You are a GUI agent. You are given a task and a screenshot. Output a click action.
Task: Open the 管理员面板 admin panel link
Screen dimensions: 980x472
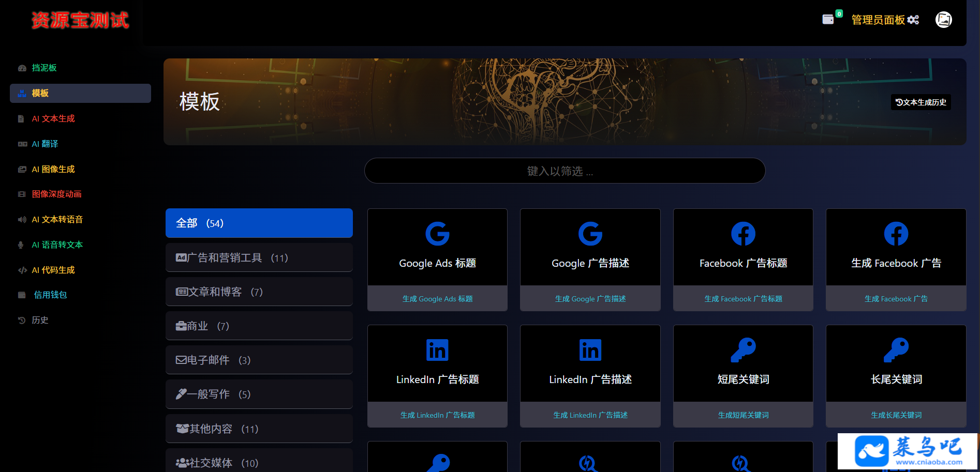[885, 20]
